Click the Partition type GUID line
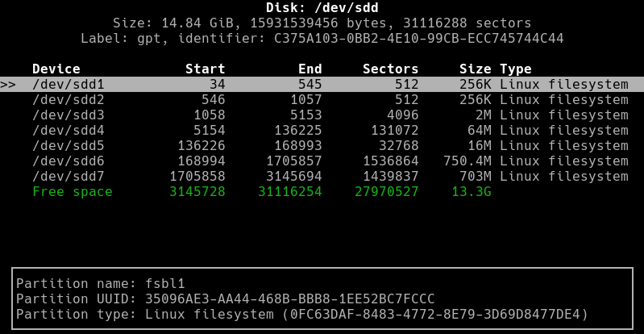 point(302,315)
